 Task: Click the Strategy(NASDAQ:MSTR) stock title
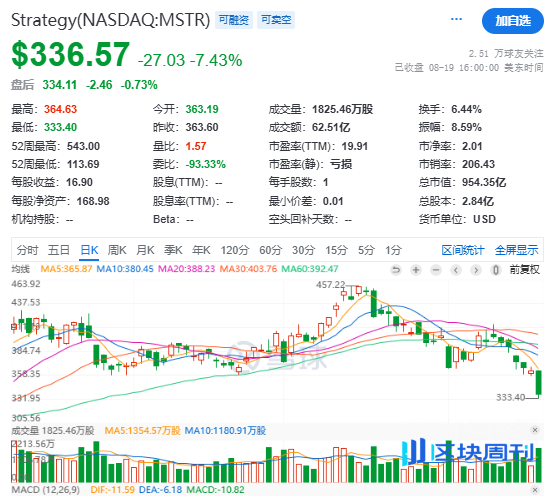[111, 20]
